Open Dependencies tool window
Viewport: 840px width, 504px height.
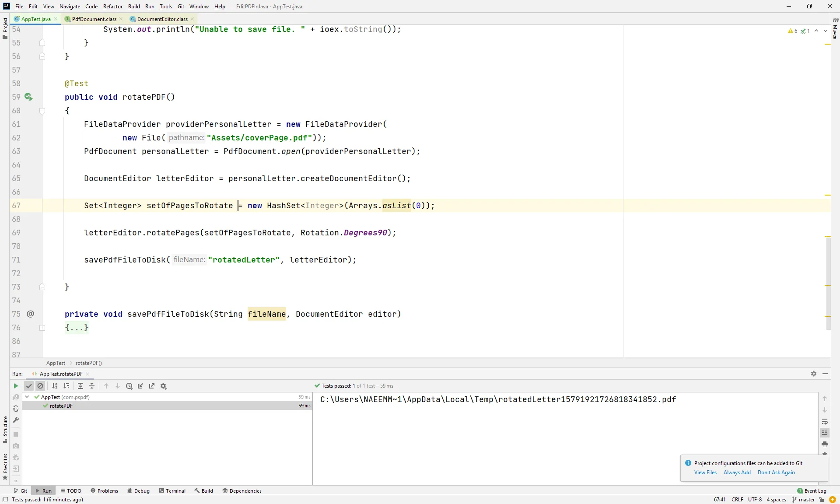pyautogui.click(x=242, y=490)
